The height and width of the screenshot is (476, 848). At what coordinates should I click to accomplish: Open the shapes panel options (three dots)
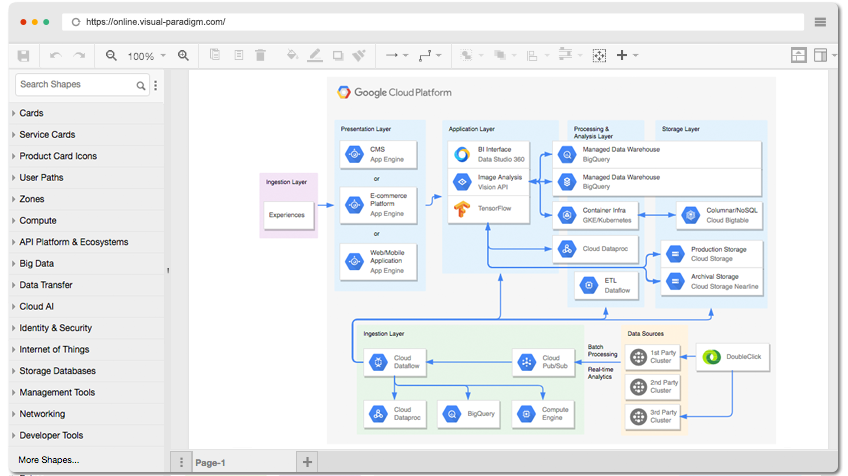pos(156,85)
